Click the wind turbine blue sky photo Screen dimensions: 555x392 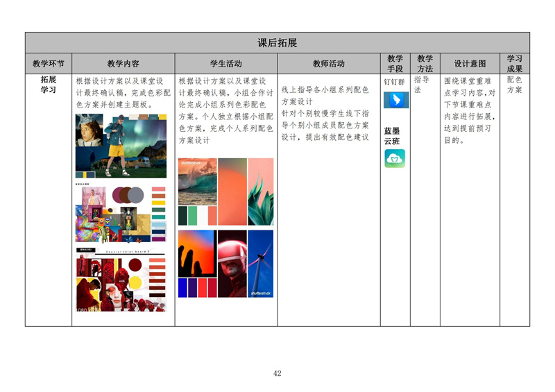pyautogui.click(x=261, y=264)
